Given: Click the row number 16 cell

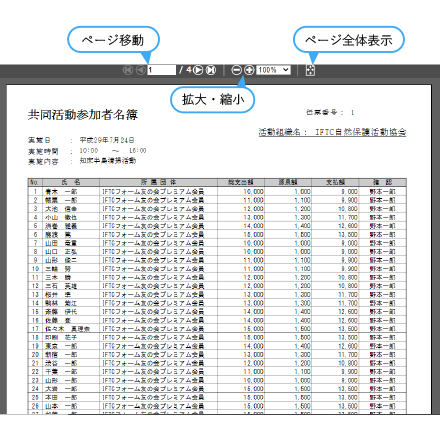Looking at the screenshot, I should 35,320.
